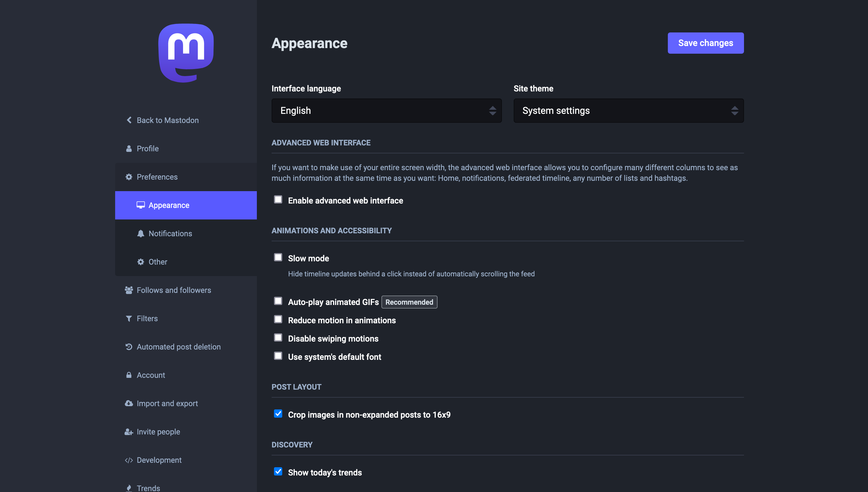868x492 pixels.
Task: Toggle the Slow mode checkbox
Action: (278, 258)
